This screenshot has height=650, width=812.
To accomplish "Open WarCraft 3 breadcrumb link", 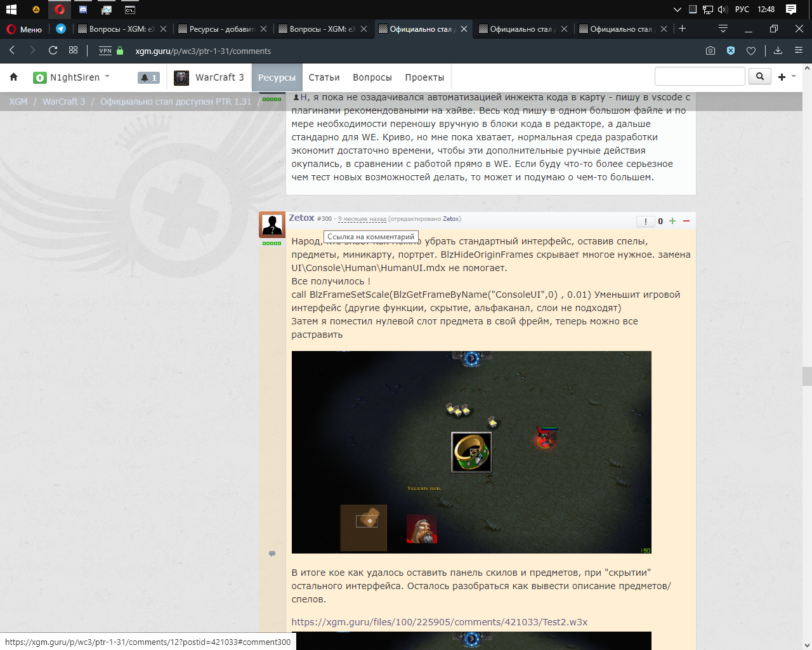I will pos(64,102).
